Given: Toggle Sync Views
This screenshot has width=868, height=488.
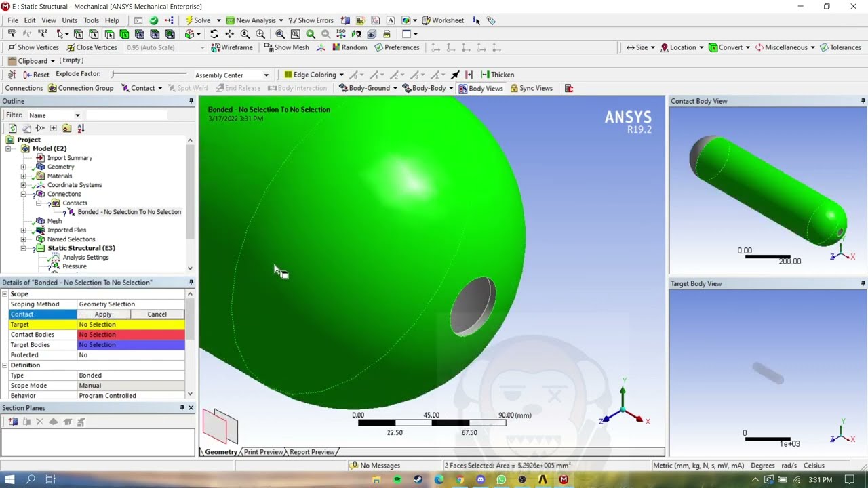Looking at the screenshot, I should pos(531,88).
